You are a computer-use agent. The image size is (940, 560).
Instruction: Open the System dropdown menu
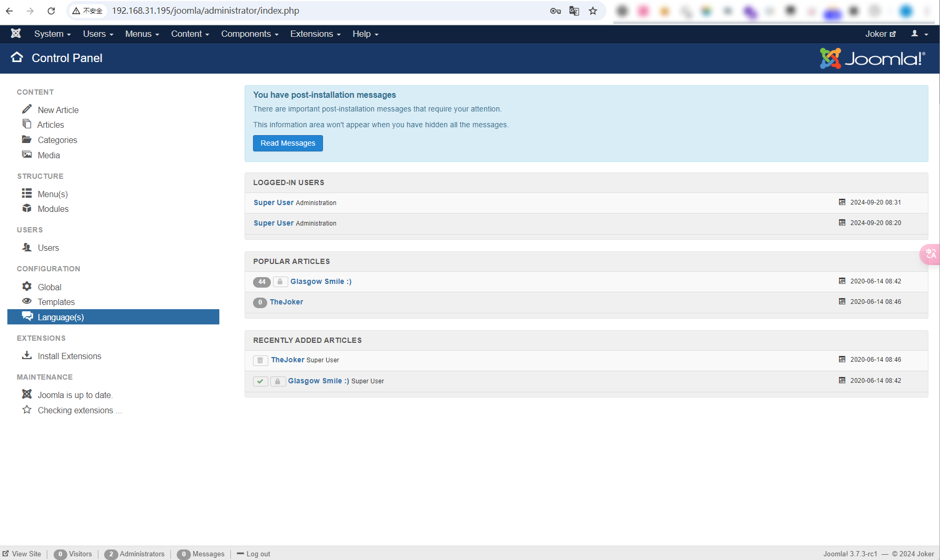(x=53, y=34)
